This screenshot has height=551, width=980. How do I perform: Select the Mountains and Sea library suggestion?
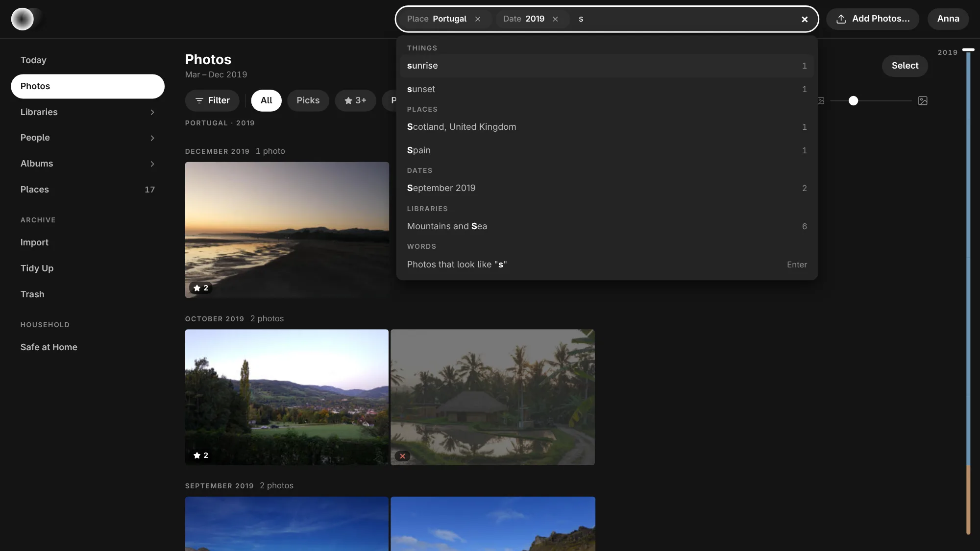tap(607, 226)
